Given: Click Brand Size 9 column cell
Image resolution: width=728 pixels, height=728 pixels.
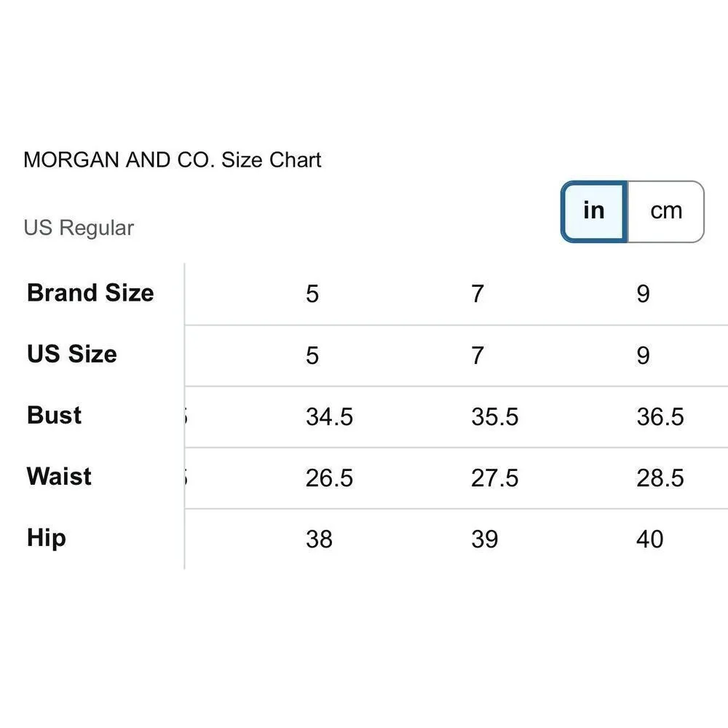Looking at the screenshot, I should click(643, 294).
